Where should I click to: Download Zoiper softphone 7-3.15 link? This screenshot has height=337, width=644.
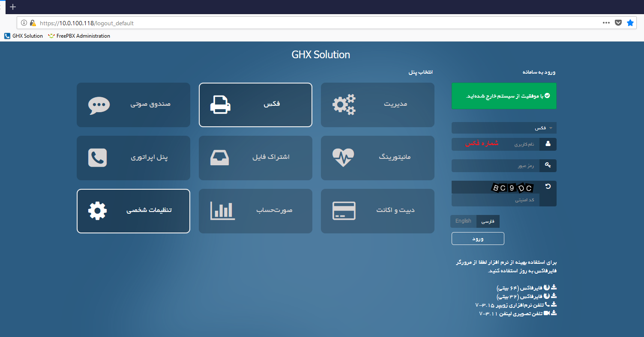(x=516, y=305)
